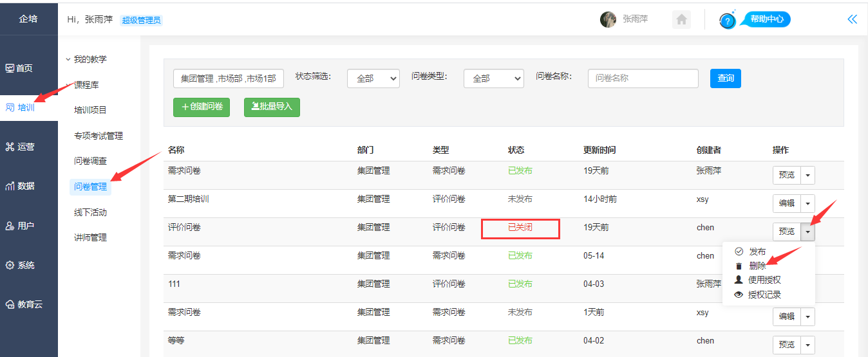Click the 04-03 update time
This screenshot has height=357, width=868.
click(594, 284)
